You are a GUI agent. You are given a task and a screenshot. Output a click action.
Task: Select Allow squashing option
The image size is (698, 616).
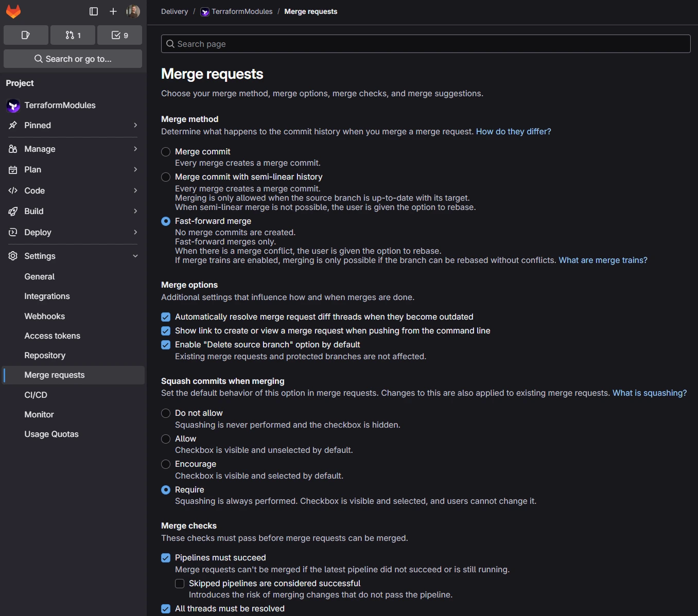(x=166, y=439)
